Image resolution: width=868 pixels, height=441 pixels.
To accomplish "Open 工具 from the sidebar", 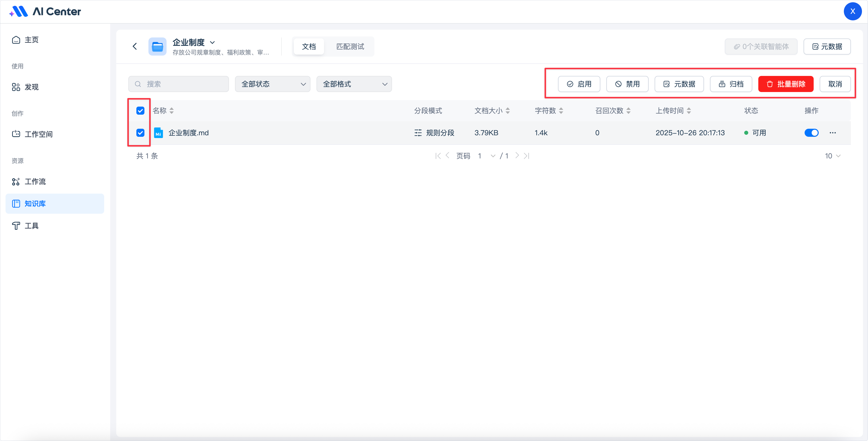I will click(x=31, y=226).
